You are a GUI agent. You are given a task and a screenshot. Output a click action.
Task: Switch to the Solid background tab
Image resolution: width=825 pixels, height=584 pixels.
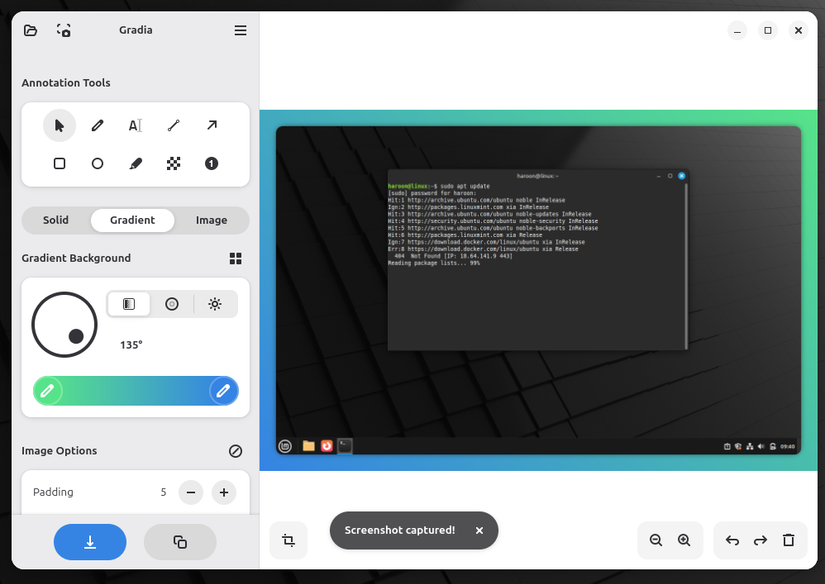tap(55, 220)
